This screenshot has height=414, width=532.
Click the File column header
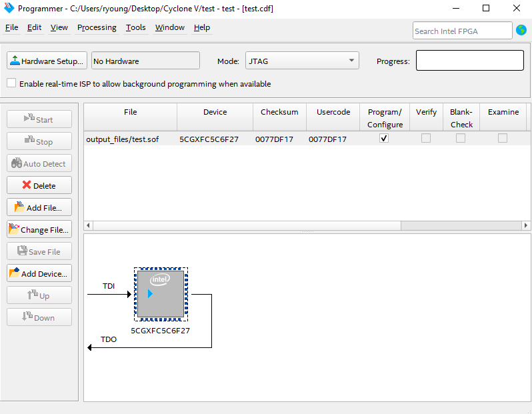130,117
